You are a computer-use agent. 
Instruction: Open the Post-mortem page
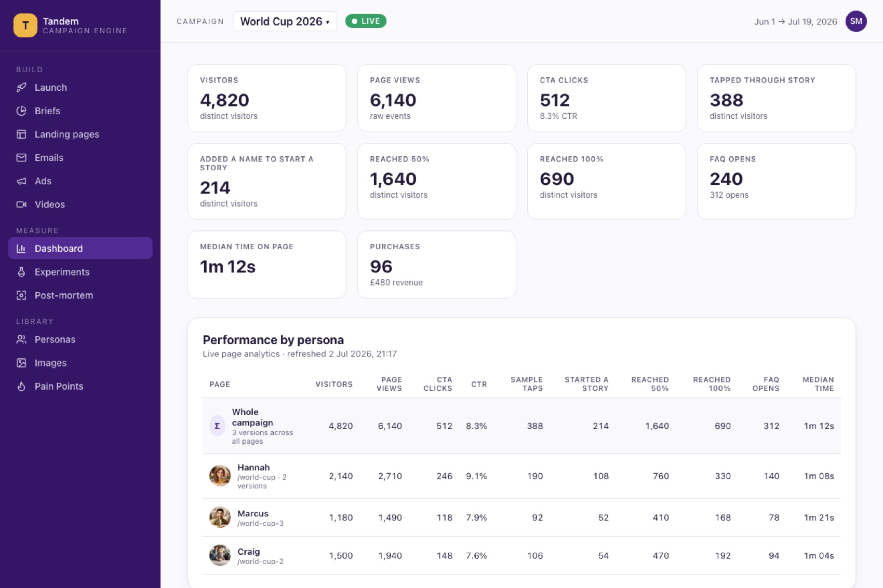point(81,295)
